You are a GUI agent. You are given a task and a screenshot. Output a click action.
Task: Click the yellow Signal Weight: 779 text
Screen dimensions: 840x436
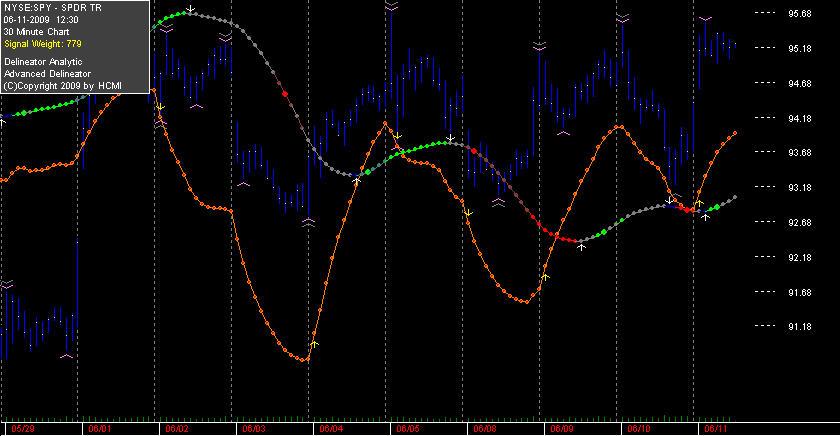pyautogui.click(x=43, y=44)
